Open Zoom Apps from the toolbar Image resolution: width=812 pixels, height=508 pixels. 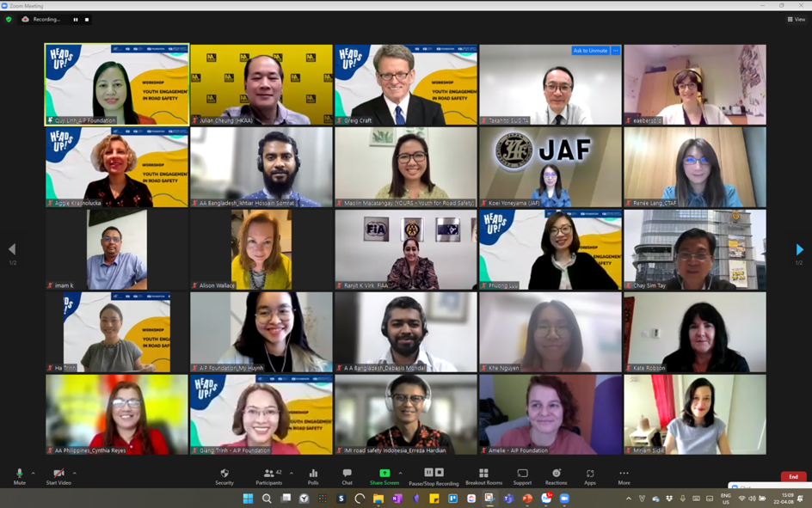click(590, 476)
